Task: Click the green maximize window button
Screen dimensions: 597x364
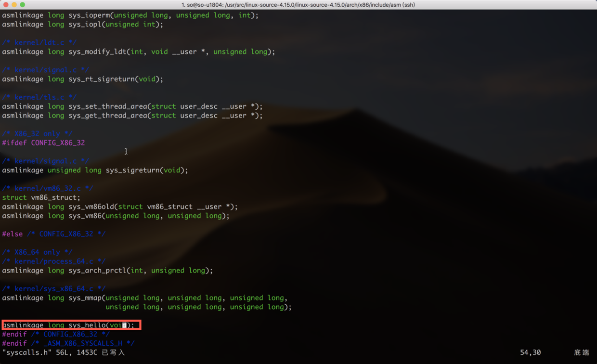Action: click(22, 5)
